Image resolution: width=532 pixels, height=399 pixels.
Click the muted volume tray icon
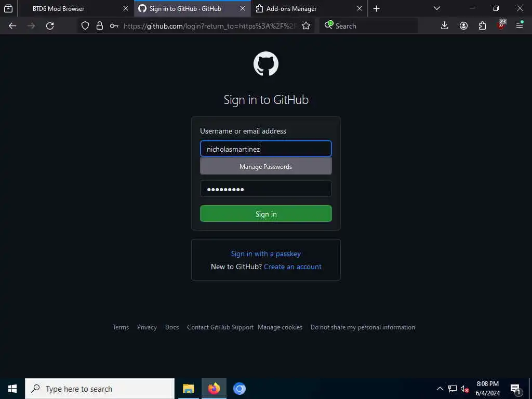point(464,389)
